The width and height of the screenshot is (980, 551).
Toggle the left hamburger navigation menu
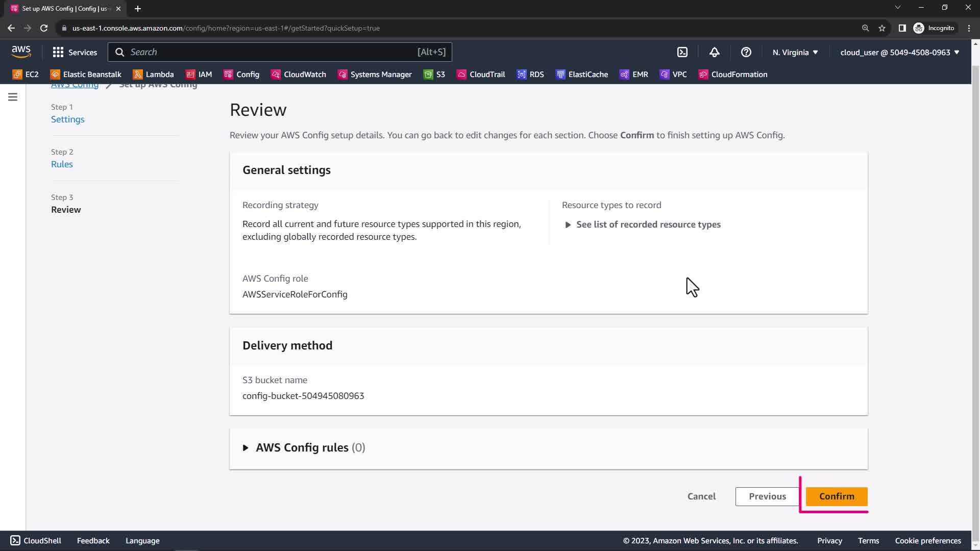13,97
